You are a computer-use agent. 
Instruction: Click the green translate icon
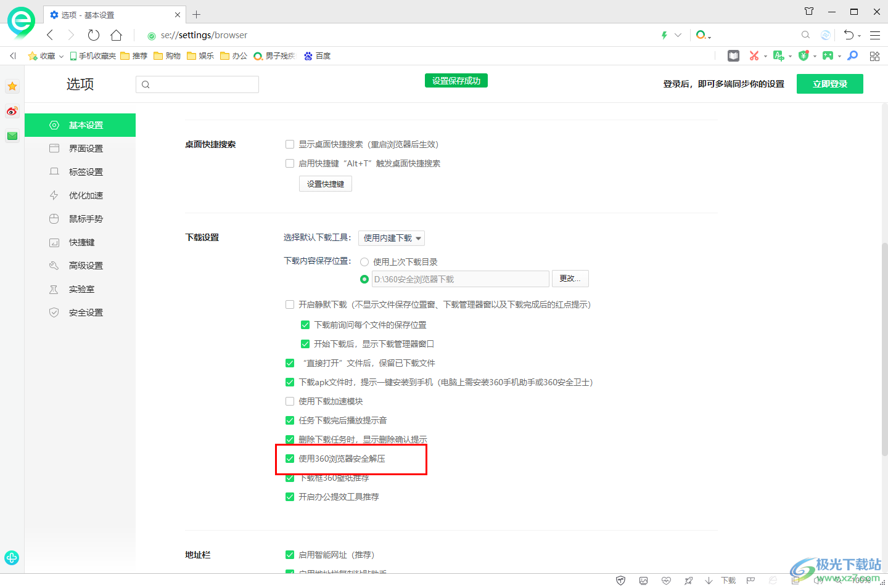pyautogui.click(x=778, y=55)
